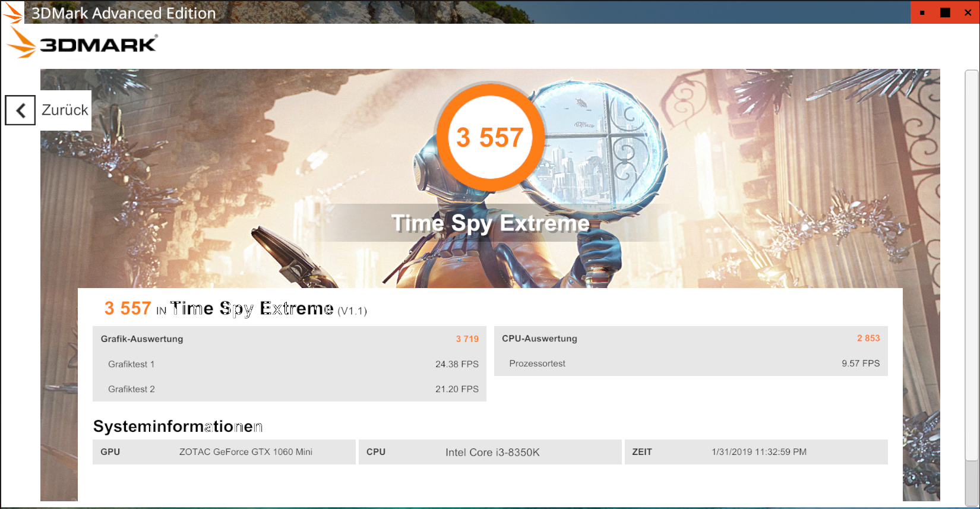980x509 pixels.
Task: Click the back arrow icon
Action: pos(20,110)
